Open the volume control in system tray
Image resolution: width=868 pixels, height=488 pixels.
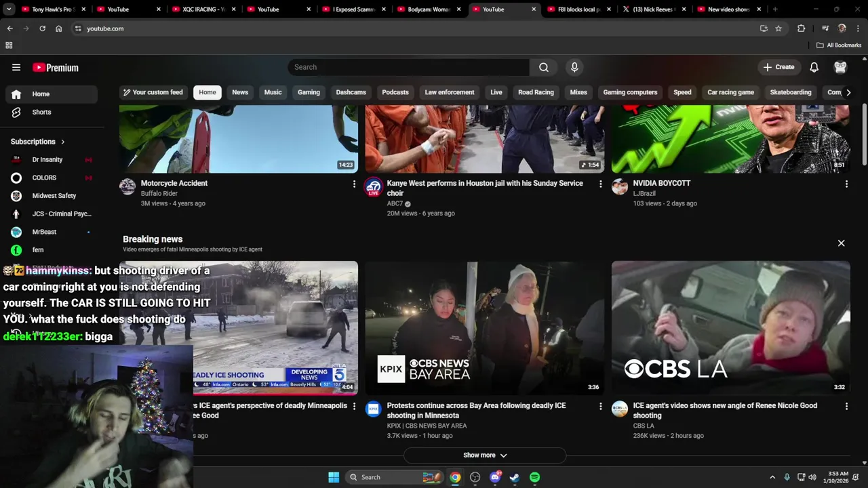(812, 477)
